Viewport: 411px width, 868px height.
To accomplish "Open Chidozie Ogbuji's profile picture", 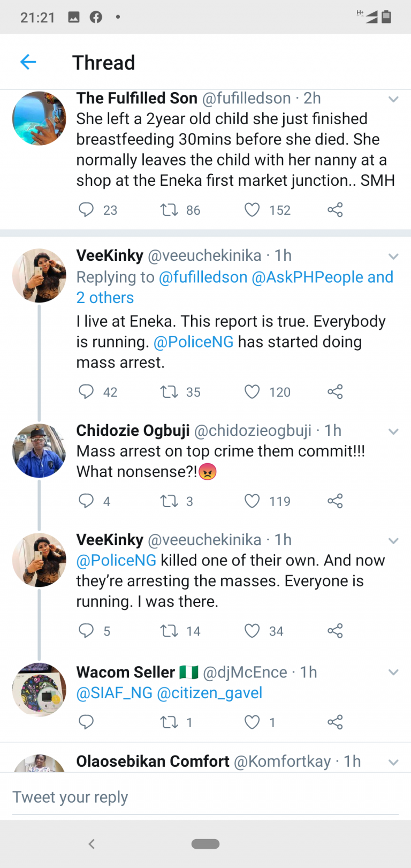I will tap(39, 450).
